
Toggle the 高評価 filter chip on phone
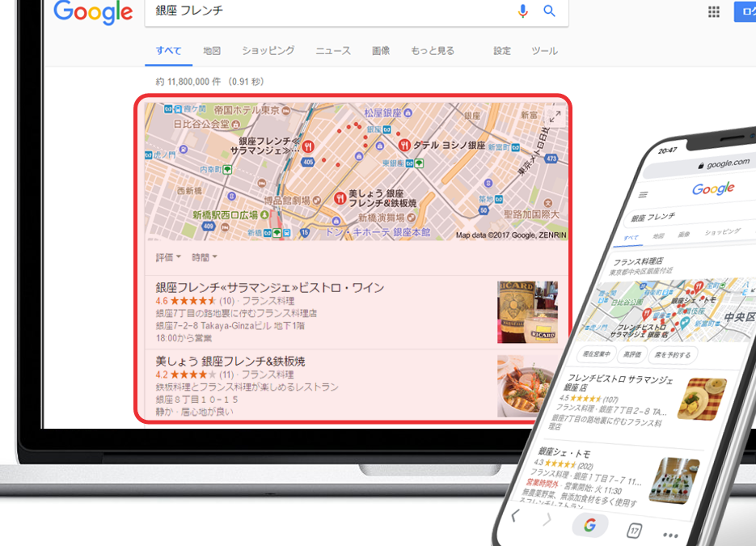(632, 354)
